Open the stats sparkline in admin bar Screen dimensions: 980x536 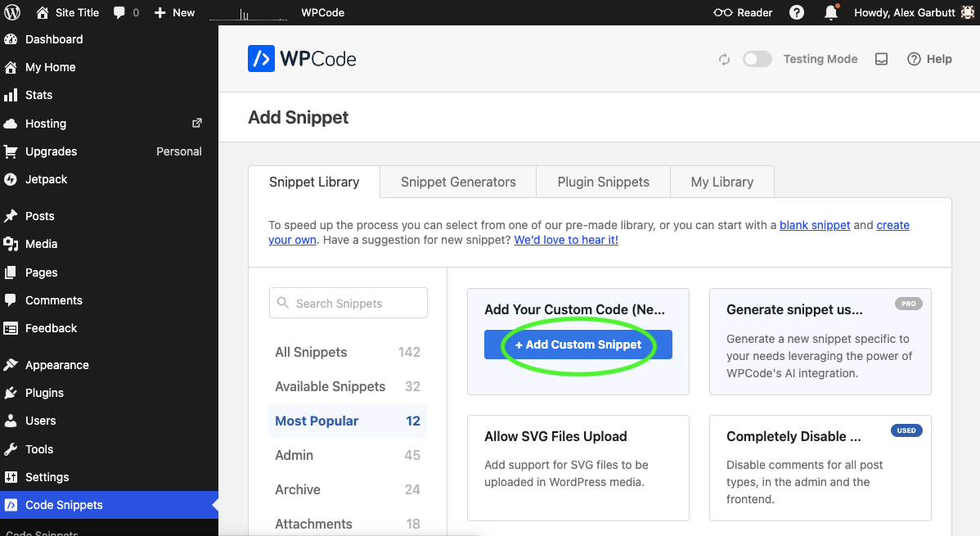[x=248, y=12]
